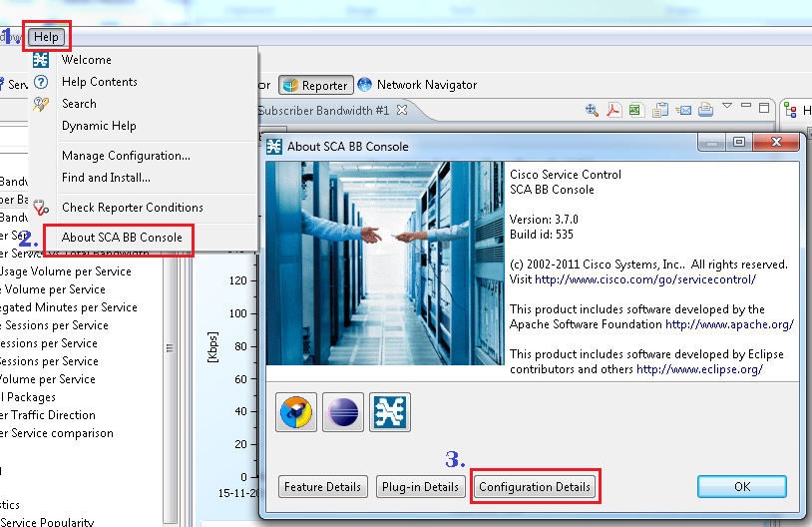Screen dimensions: 812x527
Task: Select the Subscriber Bandwidth #1 tab
Action: point(323,111)
